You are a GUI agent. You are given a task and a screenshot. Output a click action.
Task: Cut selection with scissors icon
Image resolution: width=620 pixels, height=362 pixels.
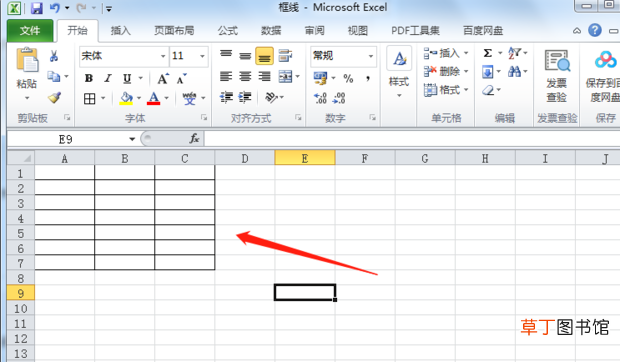point(54,56)
